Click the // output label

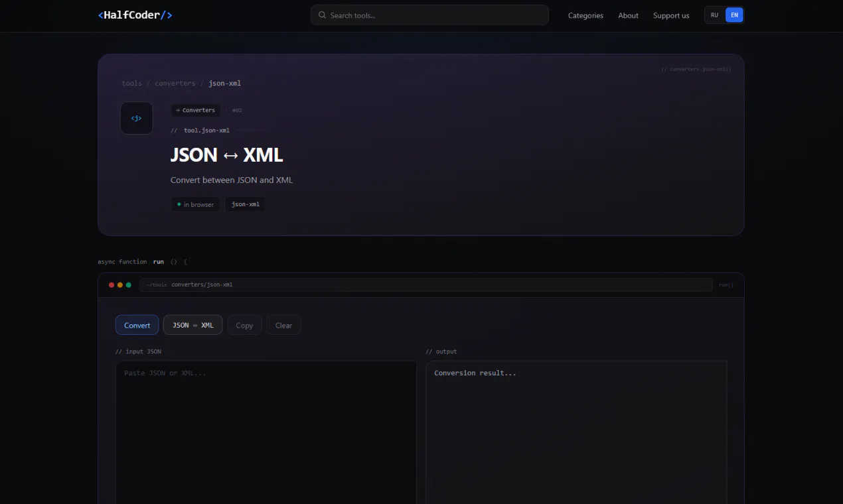click(441, 351)
